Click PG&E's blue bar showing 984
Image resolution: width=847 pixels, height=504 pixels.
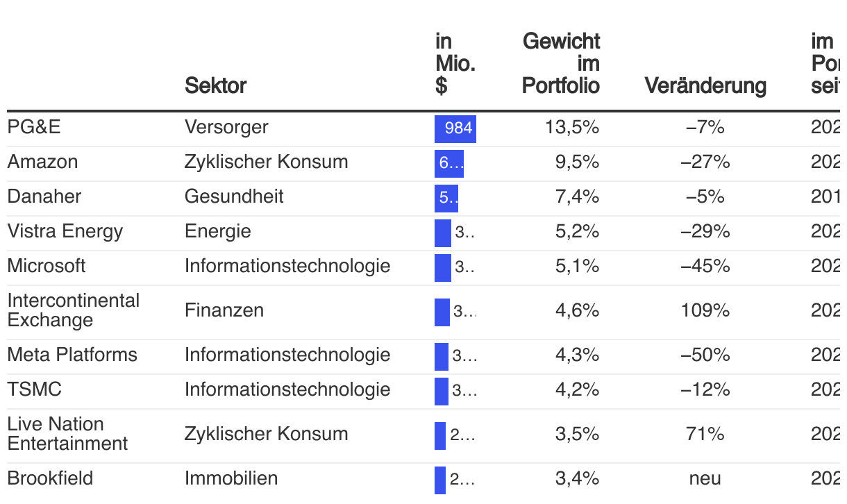tap(455, 128)
